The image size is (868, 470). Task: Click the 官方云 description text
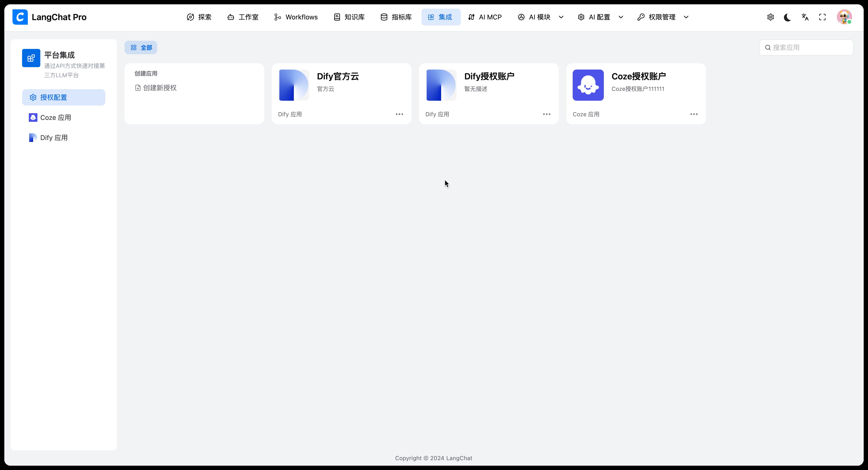(x=326, y=89)
